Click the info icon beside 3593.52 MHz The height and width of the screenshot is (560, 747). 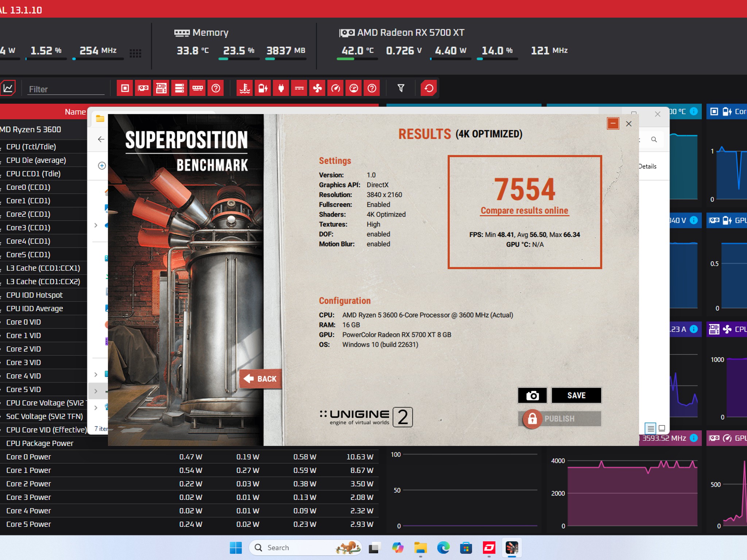694,438
